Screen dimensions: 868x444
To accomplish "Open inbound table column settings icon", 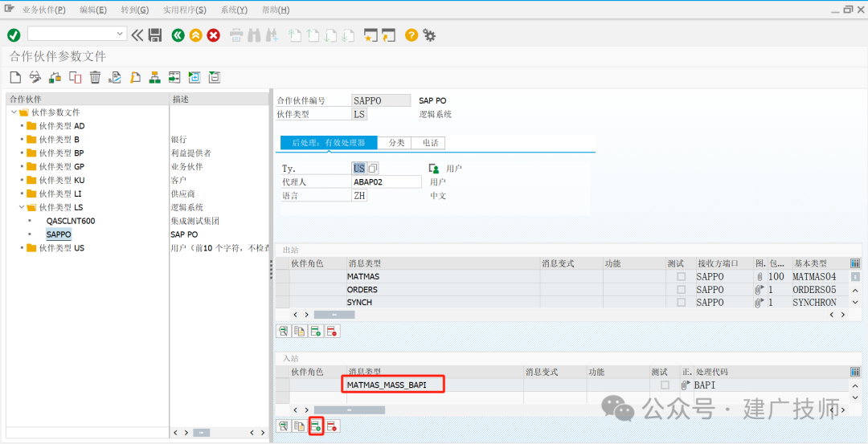I will click(x=854, y=372).
